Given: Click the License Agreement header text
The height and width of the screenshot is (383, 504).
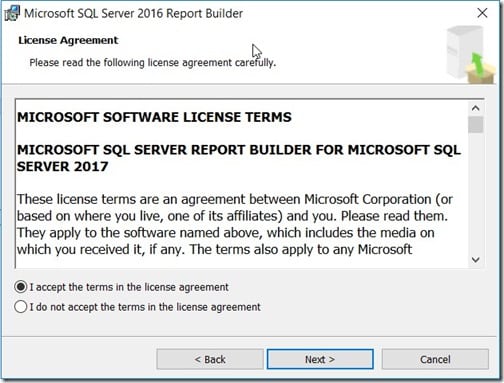Looking at the screenshot, I should (x=68, y=40).
